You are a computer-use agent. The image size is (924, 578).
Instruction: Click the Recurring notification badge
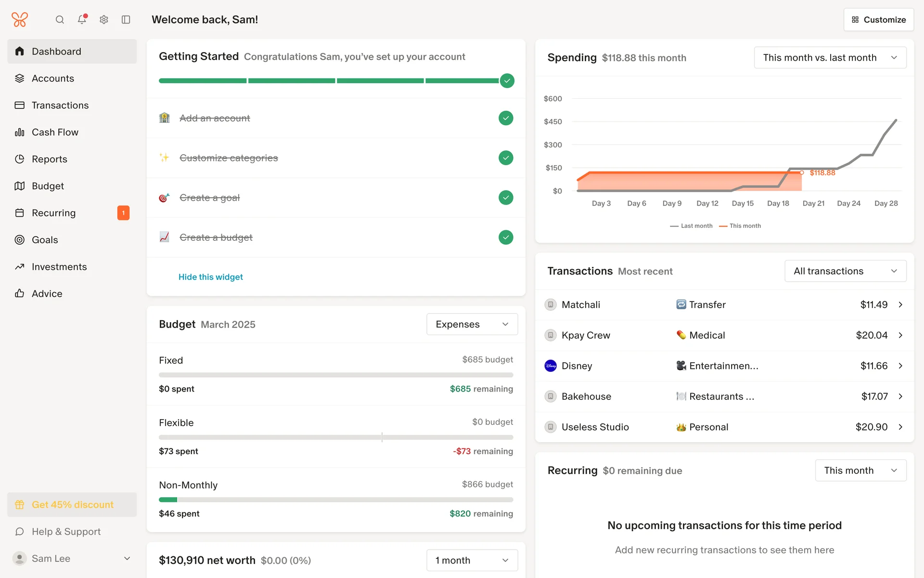tap(123, 213)
